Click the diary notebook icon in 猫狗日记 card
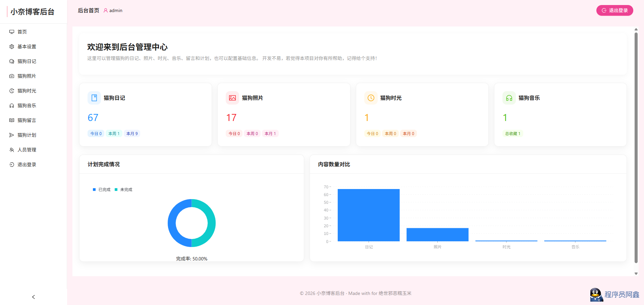 (x=94, y=98)
